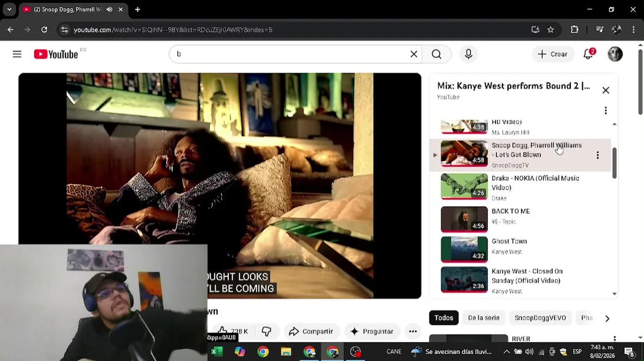Screen dimensions: 644x361
Task: Select the SnoopDoggVEVO filter chip
Action: pos(540,318)
